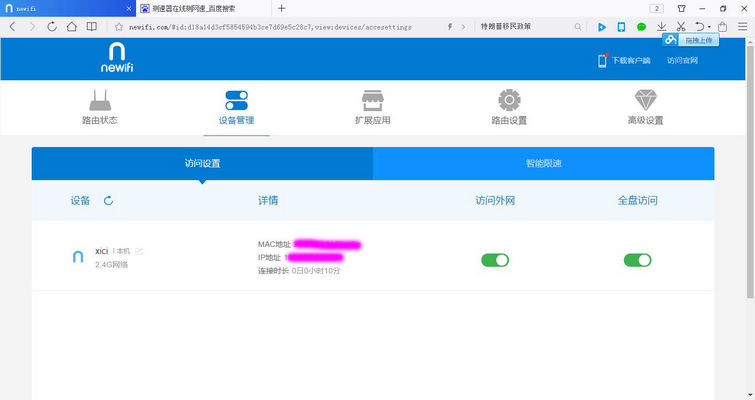Refresh the device list icon

(x=108, y=200)
